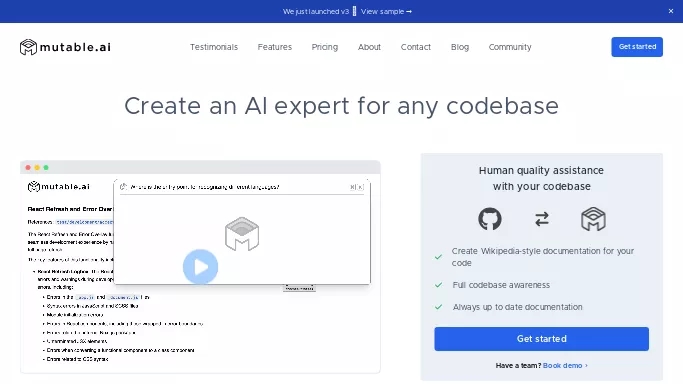Click the 'Create an AI expert for any codebase' headline

tap(342, 106)
